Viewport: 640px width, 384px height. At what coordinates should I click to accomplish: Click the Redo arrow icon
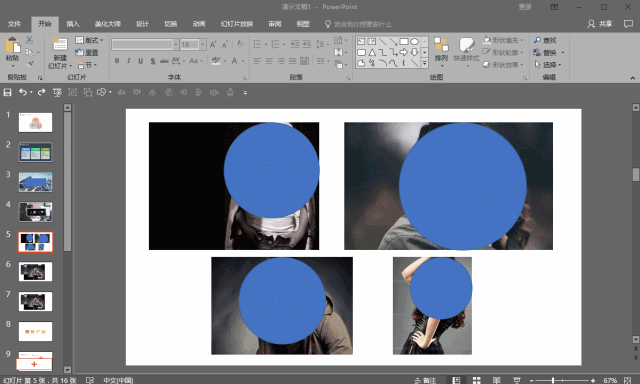41,93
